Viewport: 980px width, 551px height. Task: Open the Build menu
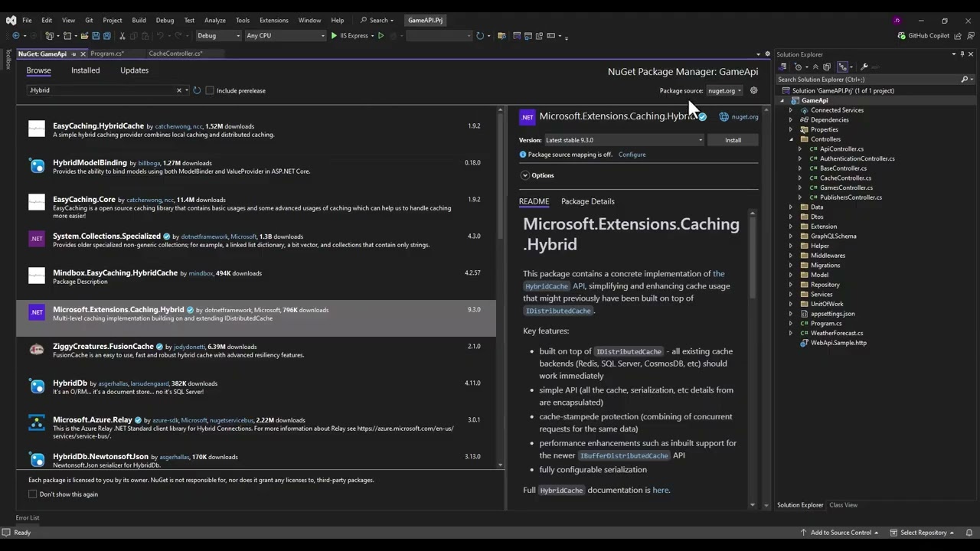click(x=139, y=20)
